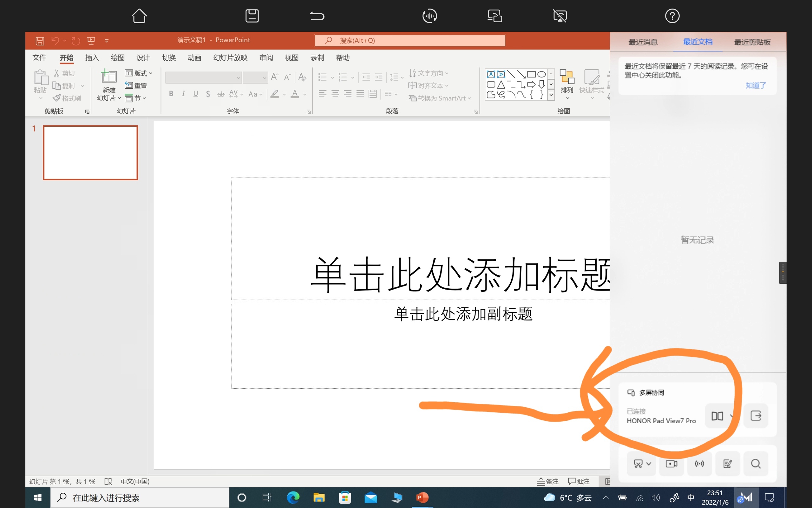Image resolution: width=812 pixels, height=508 pixels.
Task: Toggle text Shadow S button
Action: pos(208,94)
